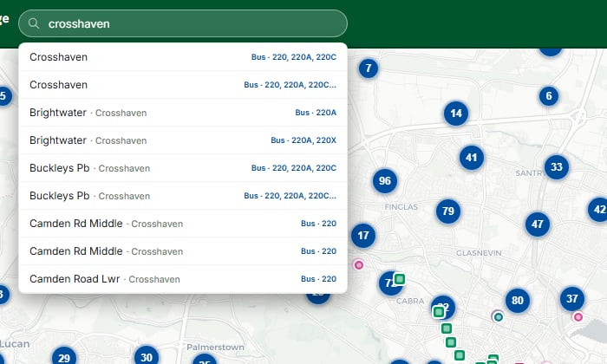Pick Buckleys Pb with routes 220, 220A, 220C
Screen dimensions: 607x364
(183, 168)
